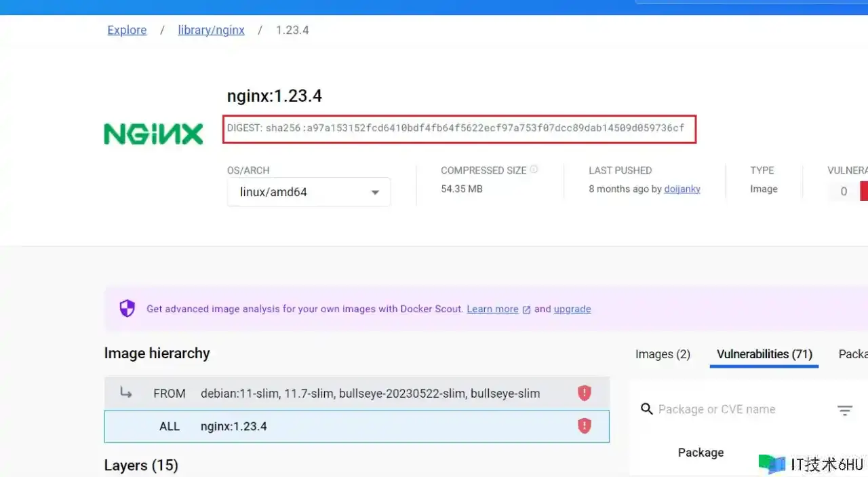Open the filter icon beside package search
Image resolution: width=868 pixels, height=477 pixels.
click(844, 410)
